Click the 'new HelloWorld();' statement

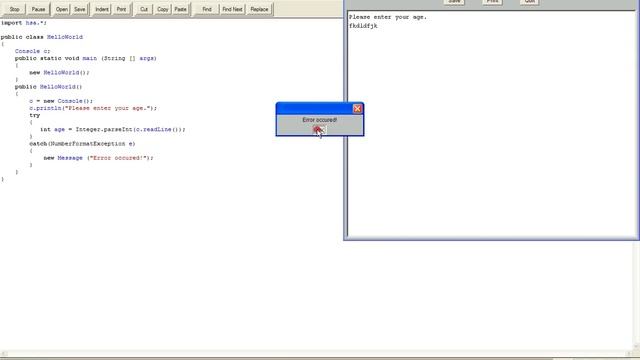point(59,73)
